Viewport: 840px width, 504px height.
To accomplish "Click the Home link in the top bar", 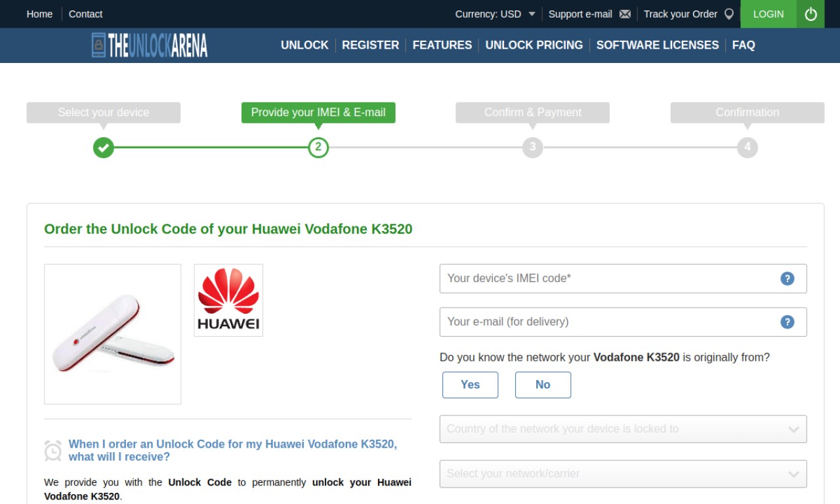I will click(x=39, y=14).
